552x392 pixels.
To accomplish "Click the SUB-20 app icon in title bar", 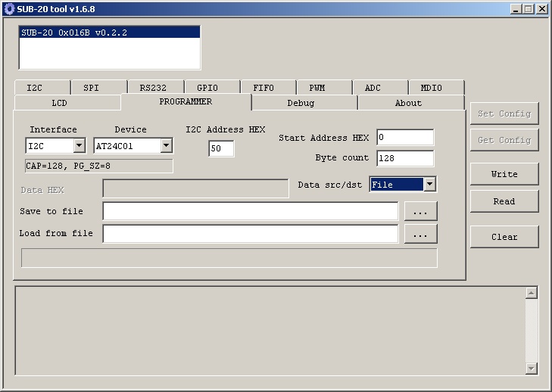I will 9,9.
